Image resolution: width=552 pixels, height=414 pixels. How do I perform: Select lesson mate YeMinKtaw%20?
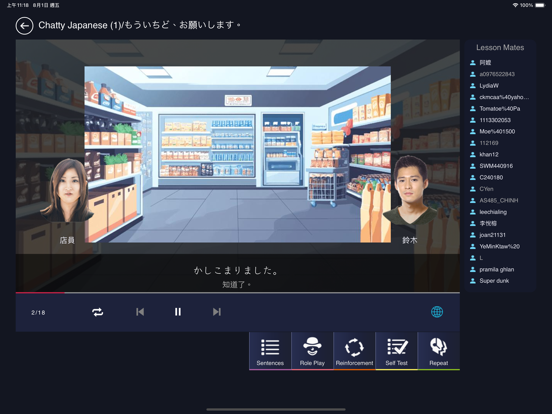(x=499, y=246)
